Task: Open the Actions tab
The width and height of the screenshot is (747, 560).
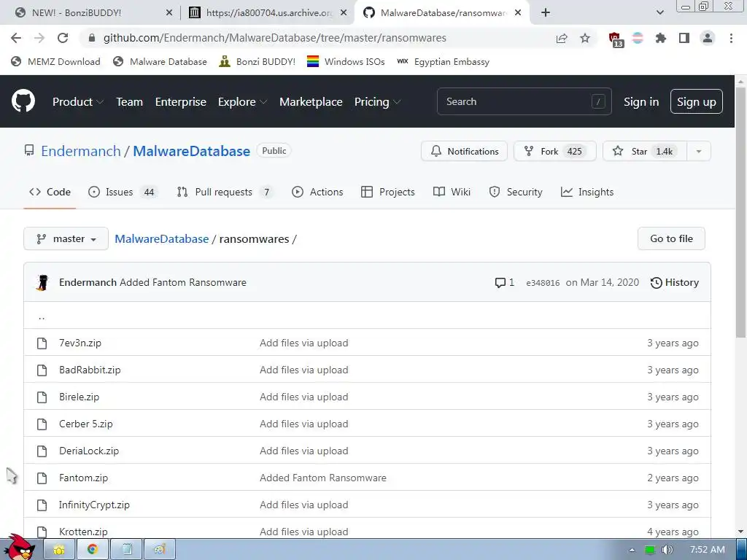Action: (317, 192)
